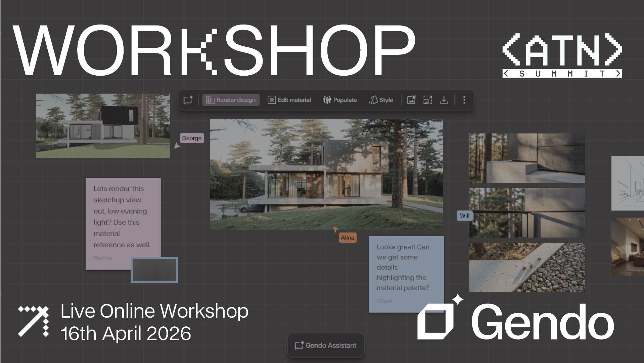Select the Edit material tool
This screenshot has width=644, height=363.
coord(289,99)
